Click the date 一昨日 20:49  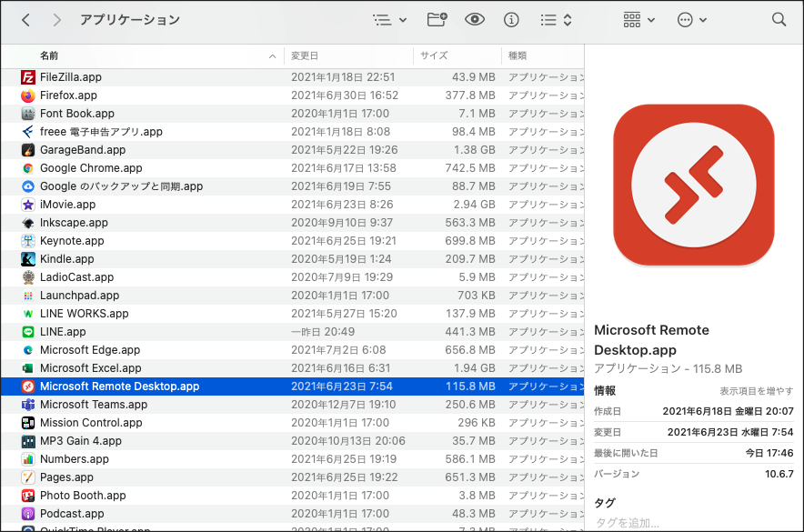pos(323,332)
